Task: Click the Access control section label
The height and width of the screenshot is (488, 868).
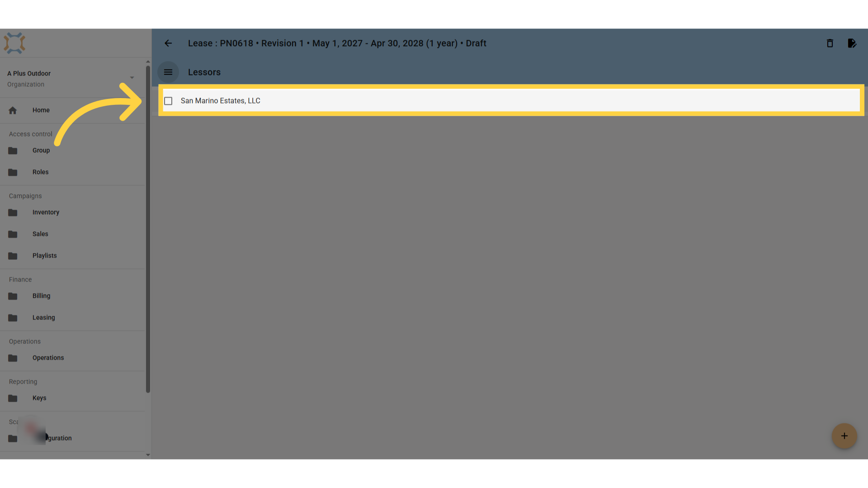Action: coord(31,134)
